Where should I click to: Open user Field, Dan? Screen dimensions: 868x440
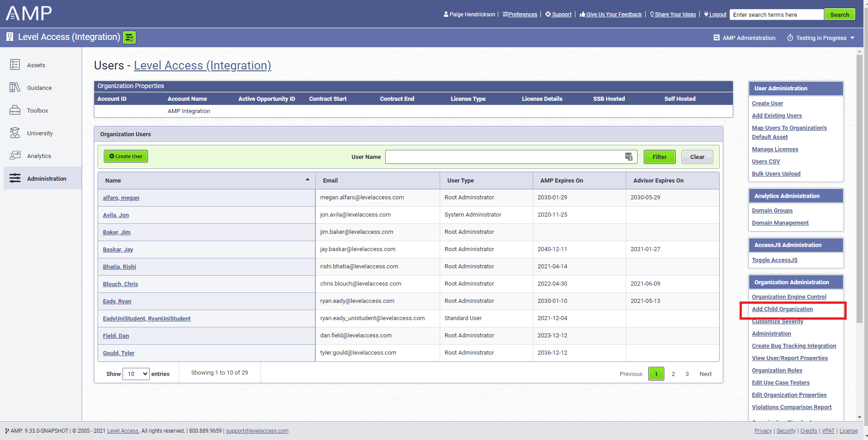click(116, 336)
